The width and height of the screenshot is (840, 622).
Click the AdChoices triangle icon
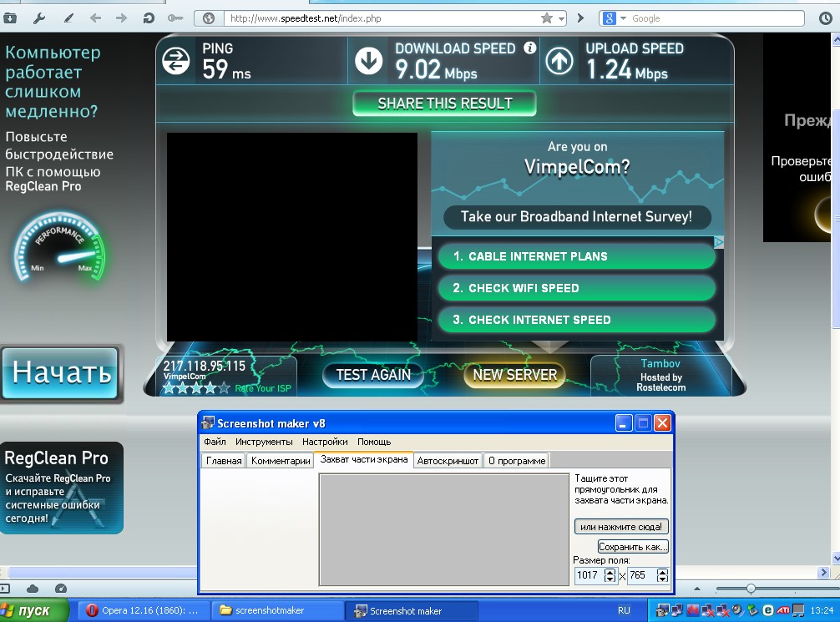[719, 243]
